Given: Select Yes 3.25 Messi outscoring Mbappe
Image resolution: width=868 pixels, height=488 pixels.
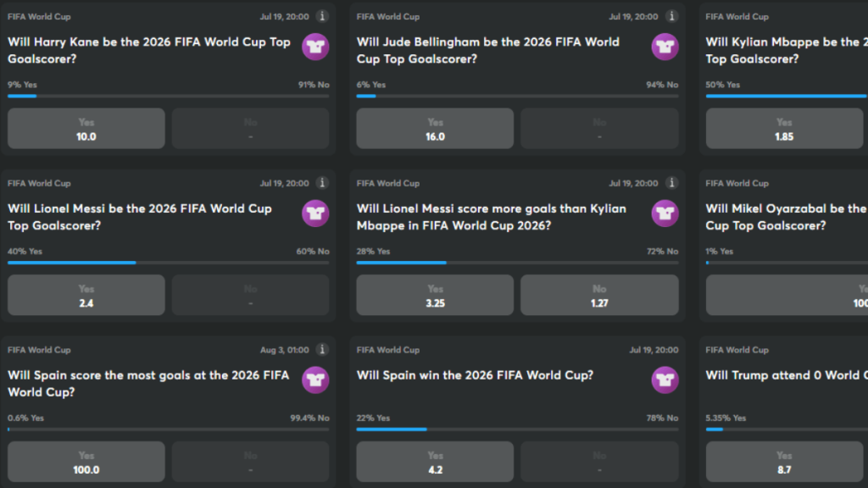Looking at the screenshot, I should (x=435, y=295).
